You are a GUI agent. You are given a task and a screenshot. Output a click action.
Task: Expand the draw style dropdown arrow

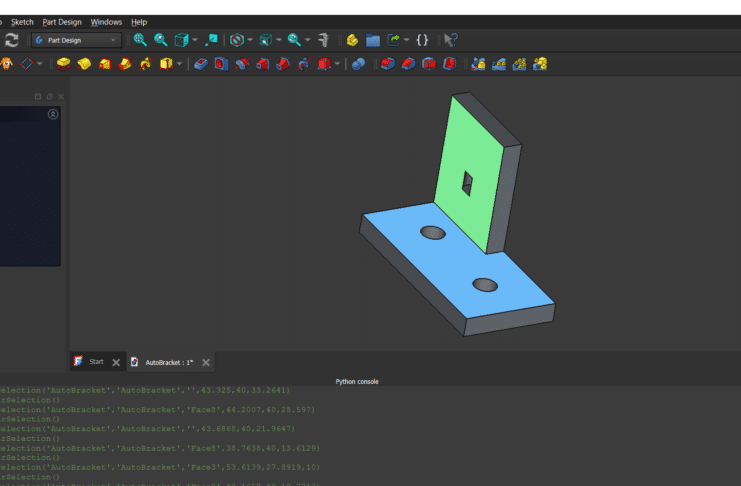250,40
